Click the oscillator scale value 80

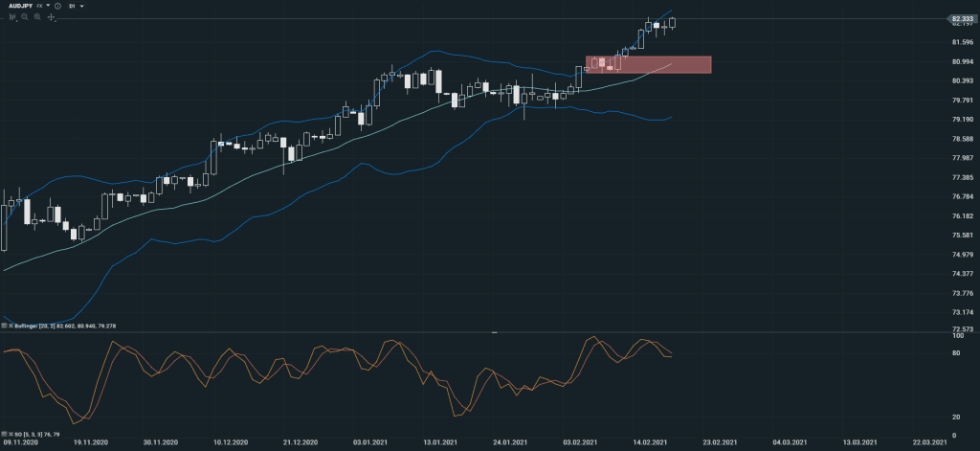tap(955, 353)
